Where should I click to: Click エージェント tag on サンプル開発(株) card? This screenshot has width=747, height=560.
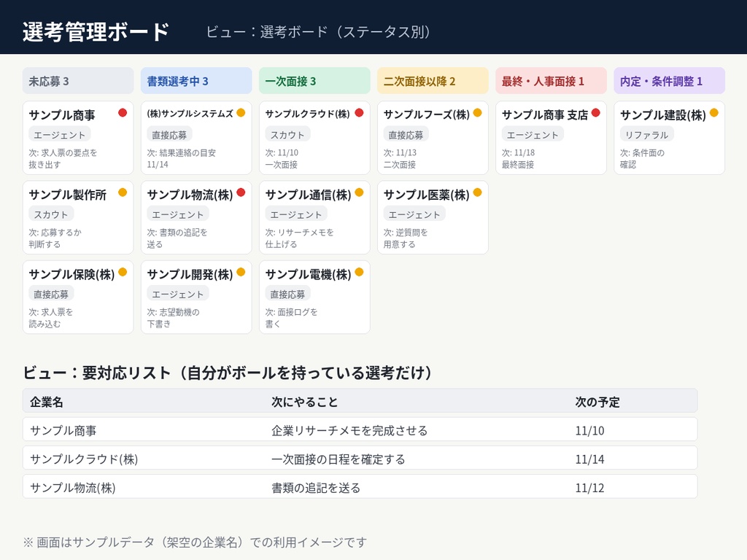178,294
